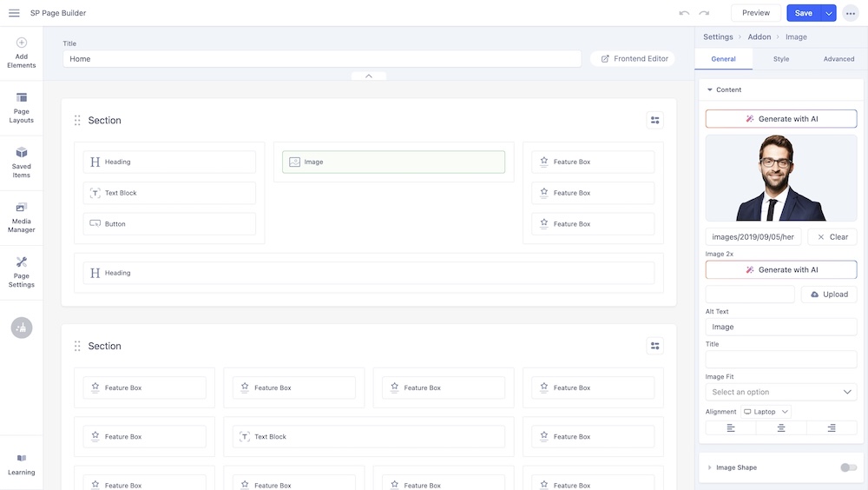Open the Save options dropdown arrow

click(x=829, y=13)
